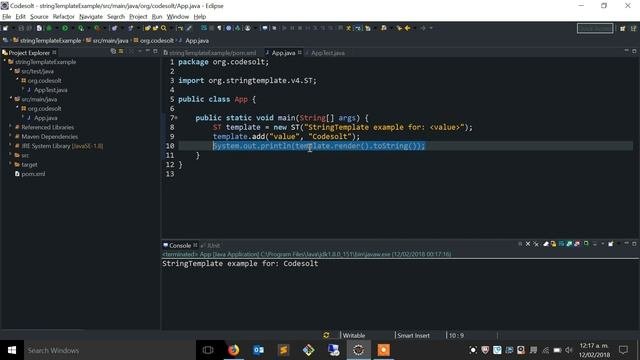The image size is (640, 360).
Task: Click the New file toolbar icon
Action: pos(6,28)
